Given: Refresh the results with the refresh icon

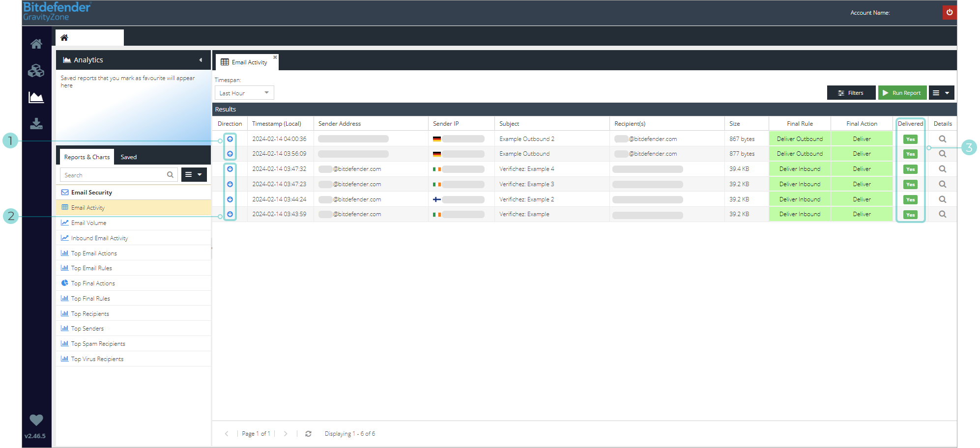Looking at the screenshot, I should (308, 434).
